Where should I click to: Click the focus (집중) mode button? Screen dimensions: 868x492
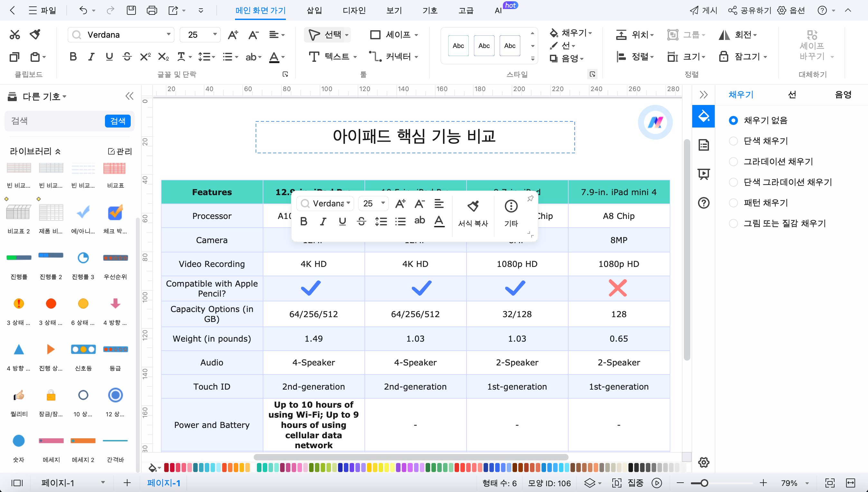pyautogui.click(x=628, y=483)
